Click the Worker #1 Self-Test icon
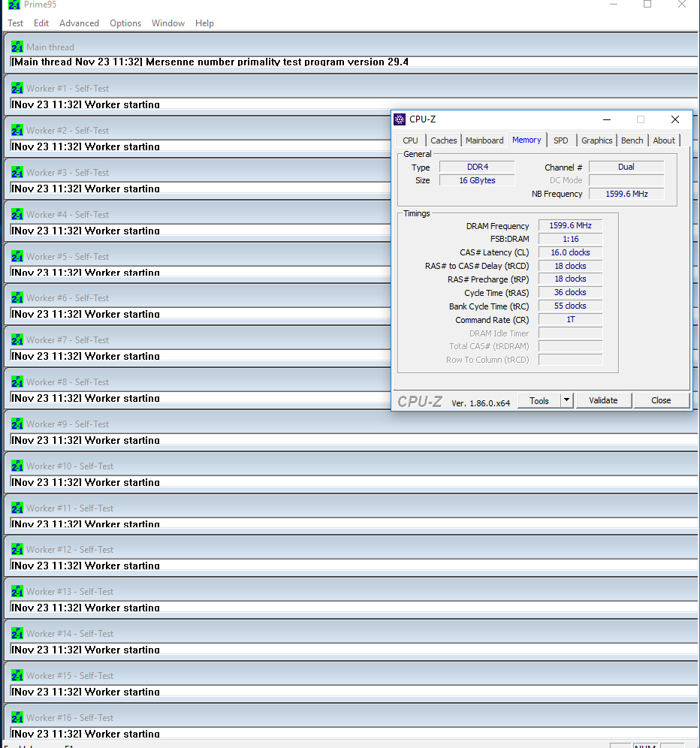The image size is (700, 748). pos(17,89)
